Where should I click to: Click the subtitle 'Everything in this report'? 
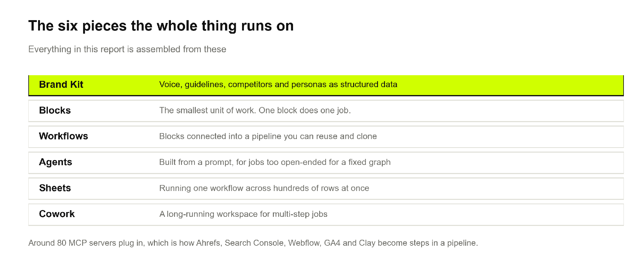127,49
